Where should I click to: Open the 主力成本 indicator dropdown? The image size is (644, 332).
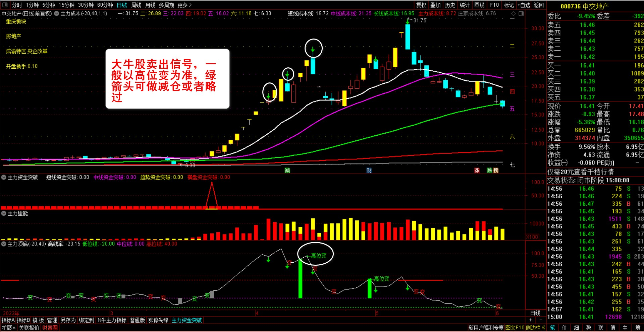click(57, 14)
